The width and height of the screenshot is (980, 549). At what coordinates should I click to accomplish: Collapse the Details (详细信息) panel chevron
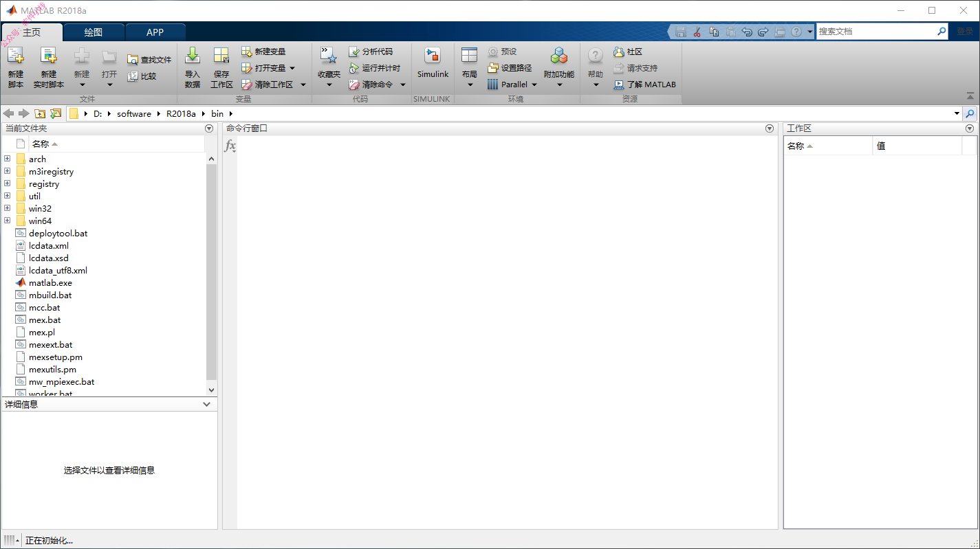(x=207, y=404)
